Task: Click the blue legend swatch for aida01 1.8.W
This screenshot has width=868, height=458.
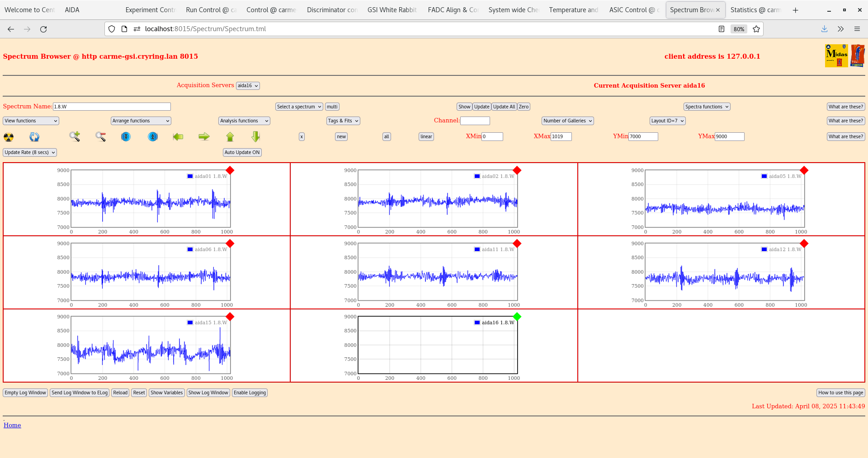Action: point(190,177)
